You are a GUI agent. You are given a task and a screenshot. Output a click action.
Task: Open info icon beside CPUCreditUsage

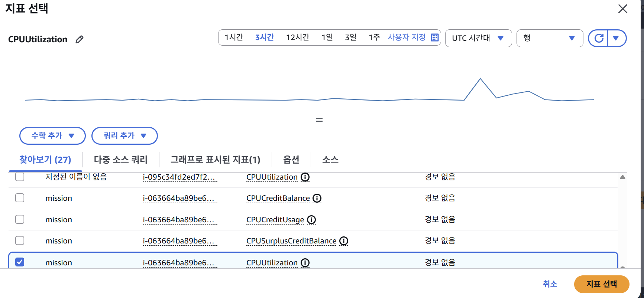click(x=311, y=220)
